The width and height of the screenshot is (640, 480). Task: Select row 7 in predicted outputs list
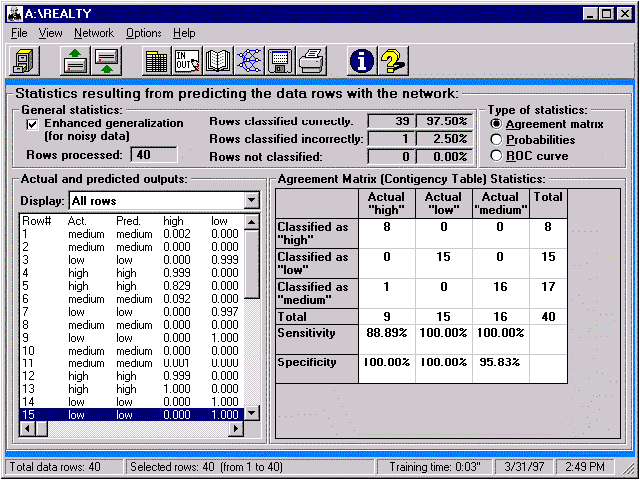(130, 311)
